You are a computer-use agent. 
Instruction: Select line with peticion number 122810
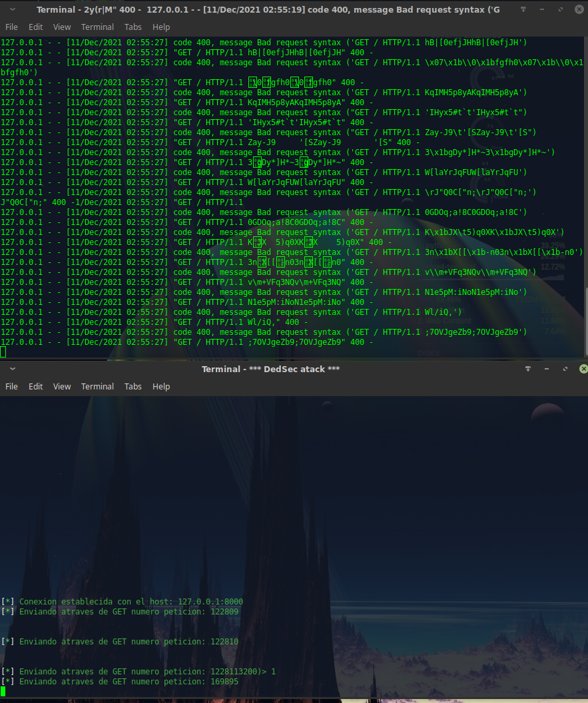(120, 642)
